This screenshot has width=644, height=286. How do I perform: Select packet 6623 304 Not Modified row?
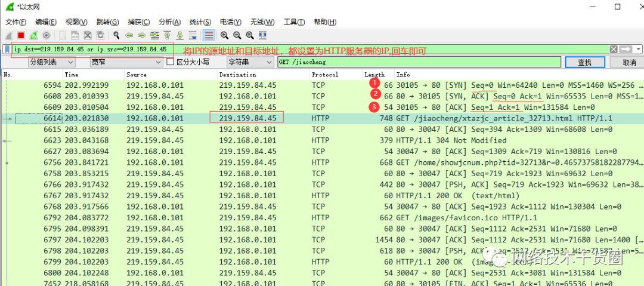322,140
